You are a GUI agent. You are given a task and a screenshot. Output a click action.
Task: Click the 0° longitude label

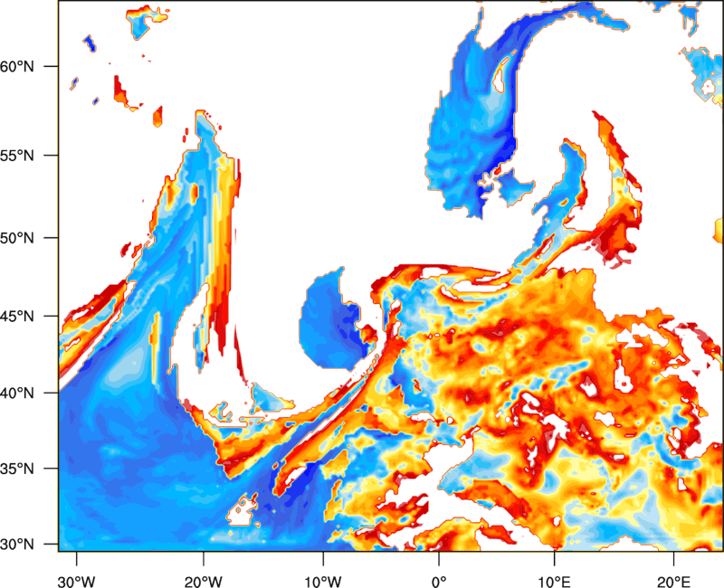[x=439, y=582]
